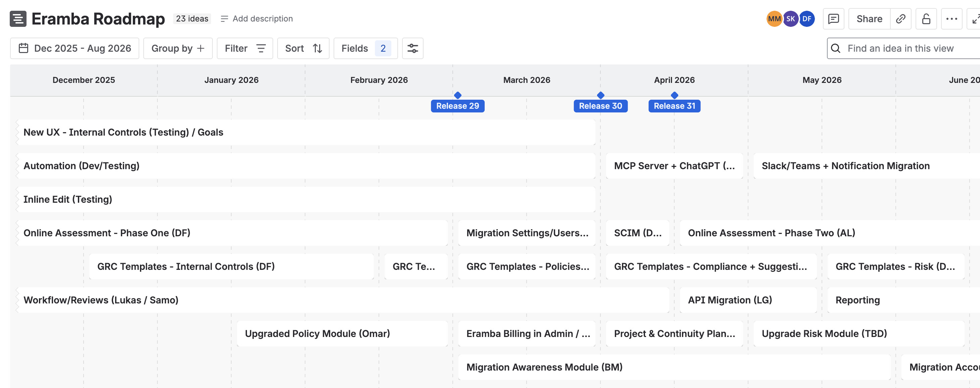Open the Group by dropdown

click(178, 48)
